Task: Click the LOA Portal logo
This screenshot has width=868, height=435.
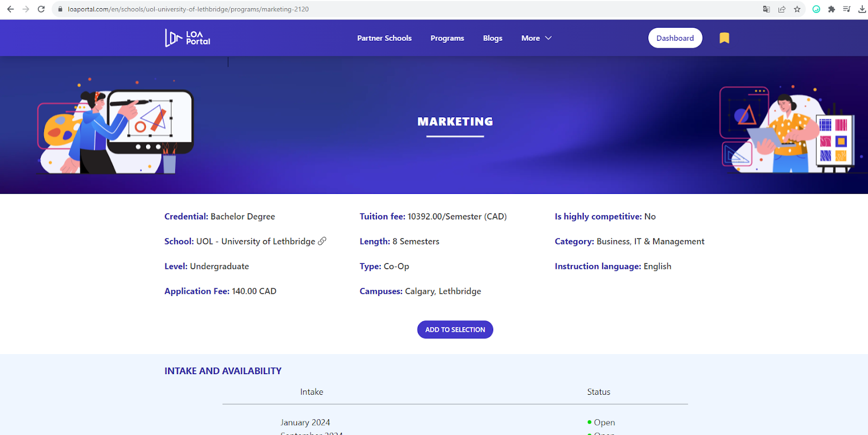Action: click(x=188, y=38)
